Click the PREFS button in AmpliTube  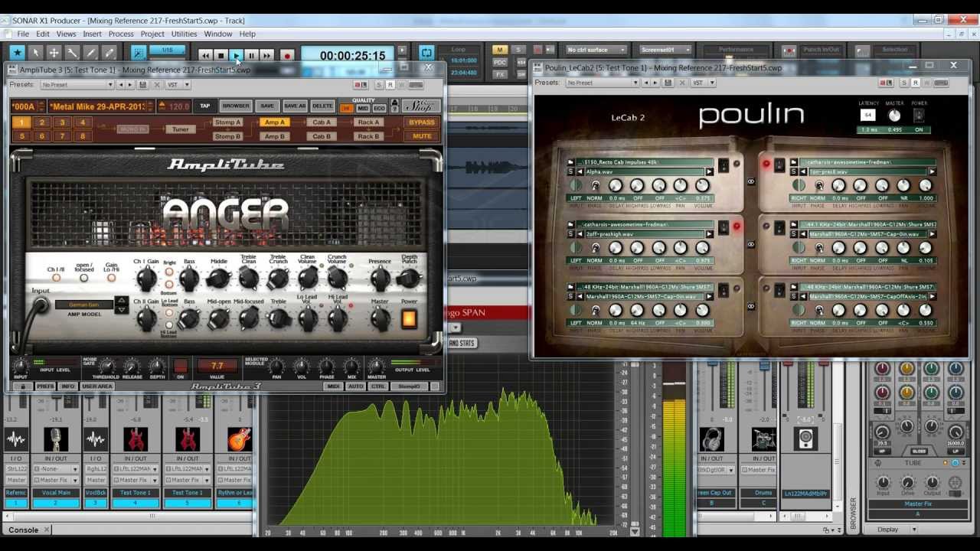point(45,386)
